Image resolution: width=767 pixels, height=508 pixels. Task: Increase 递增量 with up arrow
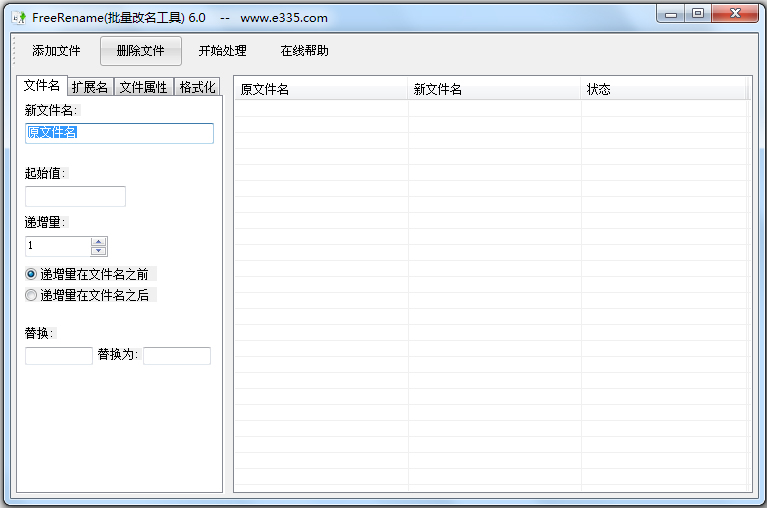tap(99, 242)
